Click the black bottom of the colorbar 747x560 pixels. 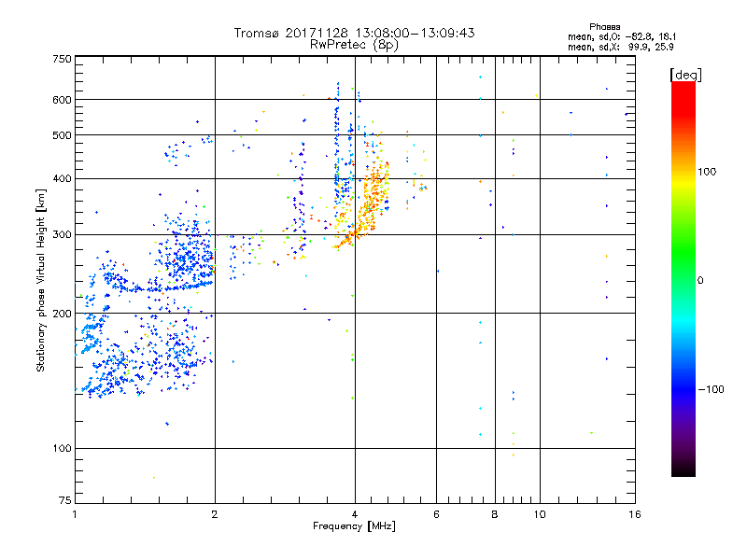(684, 469)
